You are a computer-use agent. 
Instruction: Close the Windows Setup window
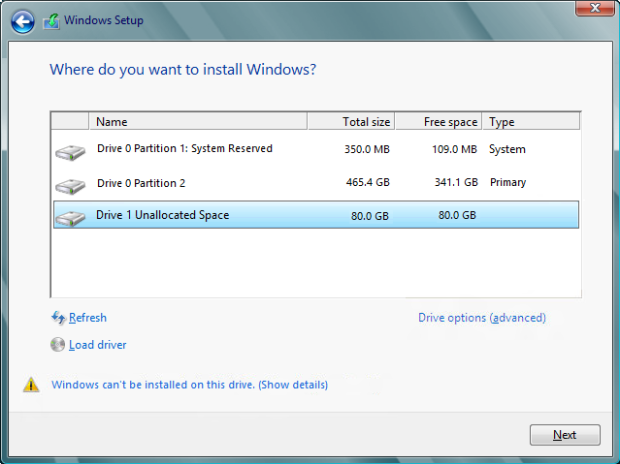point(595,8)
